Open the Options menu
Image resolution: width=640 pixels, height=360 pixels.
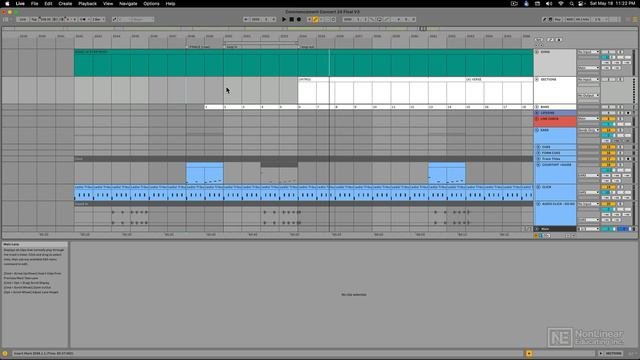pos(151,4)
